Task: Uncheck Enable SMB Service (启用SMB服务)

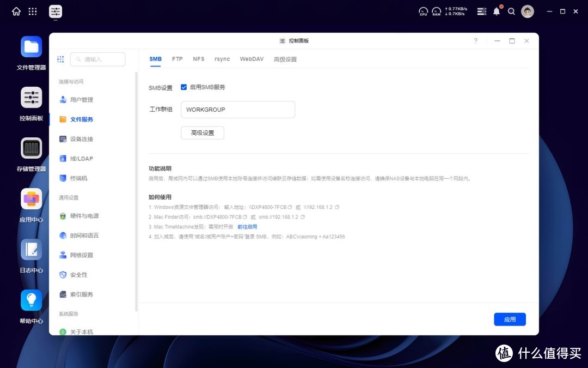Action: [183, 87]
